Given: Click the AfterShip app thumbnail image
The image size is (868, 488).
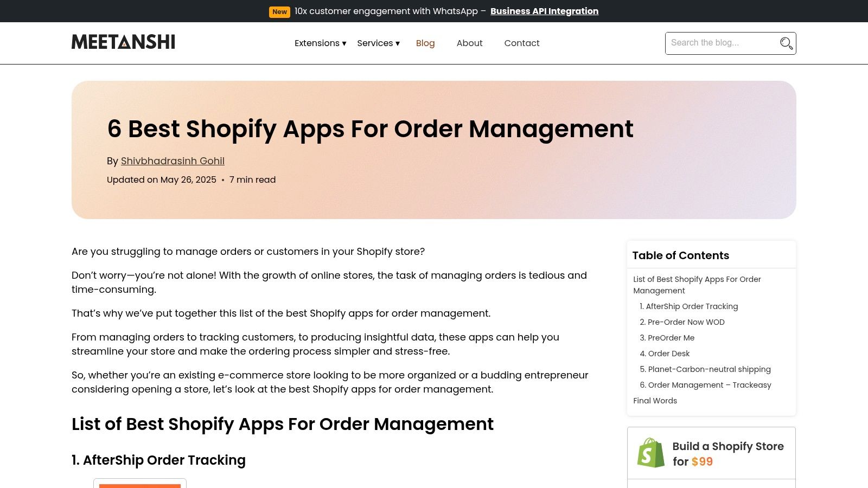Looking at the screenshot, I should coord(140,483).
